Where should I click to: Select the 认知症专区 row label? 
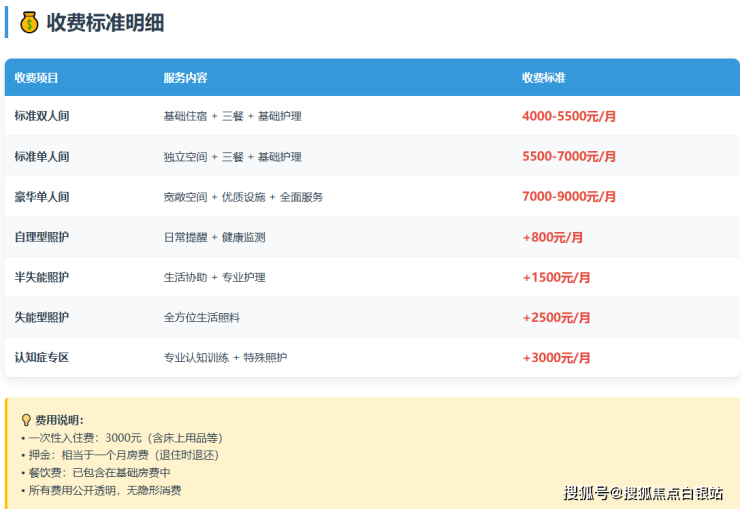click(42, 357)
